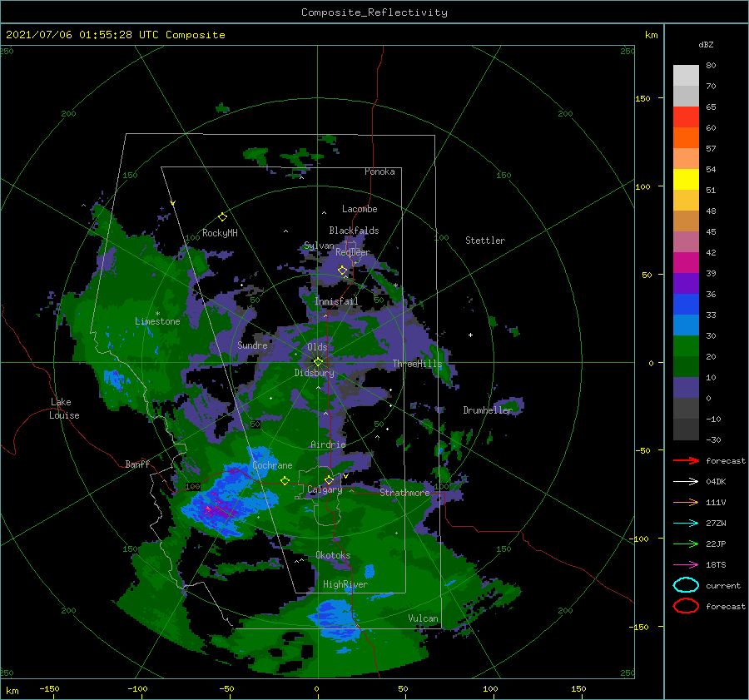This screenshot has width=749, height=700.
Task: Click yellow diamond marker below Cochrane
Action: [285, 480]
